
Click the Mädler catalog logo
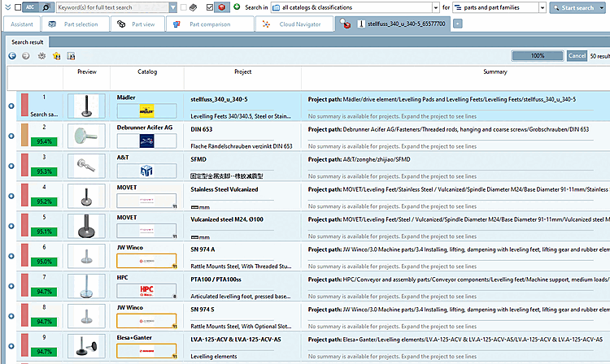[x=146, y=111]
